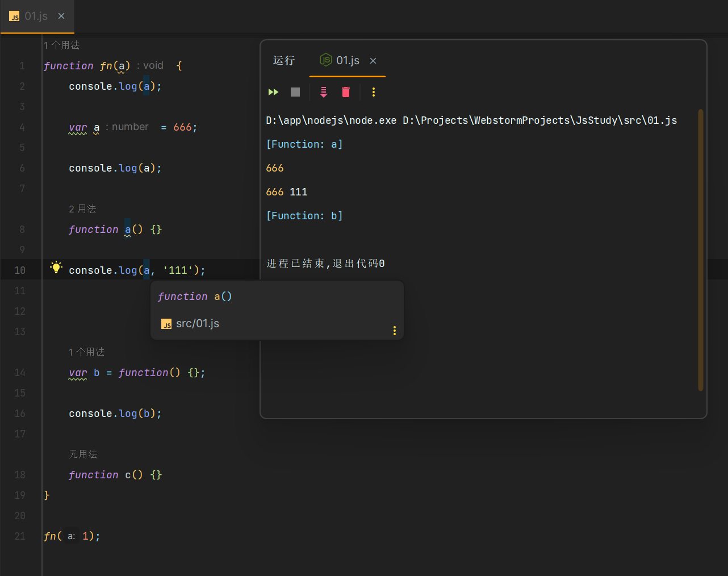Open the run toolbar more options menu

(373, 92)
